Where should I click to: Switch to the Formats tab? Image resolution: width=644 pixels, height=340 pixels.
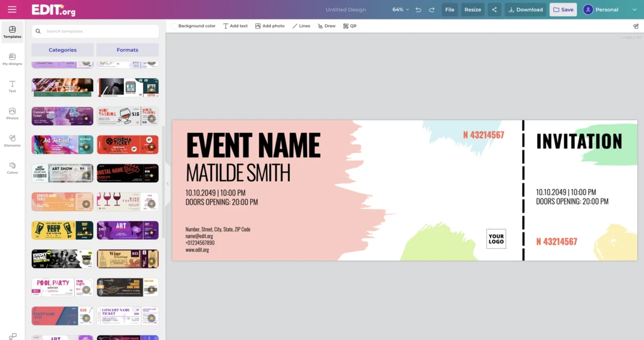tap(127, 50)
